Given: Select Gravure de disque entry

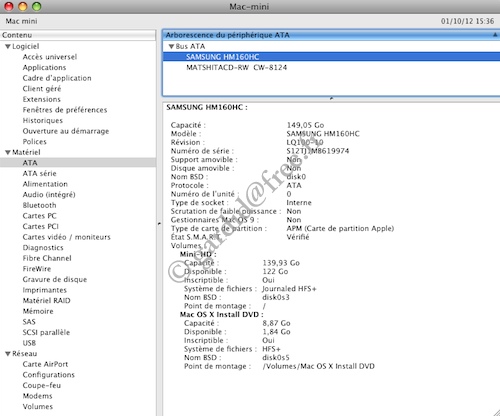Looking at the screenshot, I should [x=55, y=280].
